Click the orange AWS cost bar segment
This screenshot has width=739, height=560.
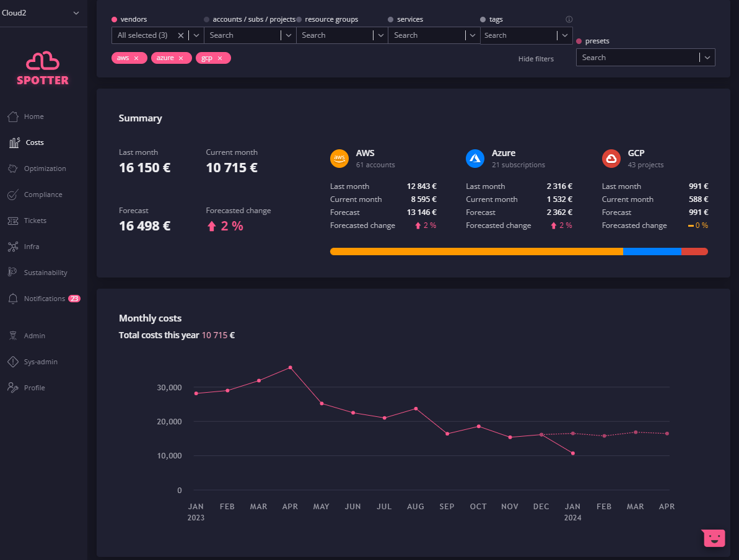tap(476, 252)
